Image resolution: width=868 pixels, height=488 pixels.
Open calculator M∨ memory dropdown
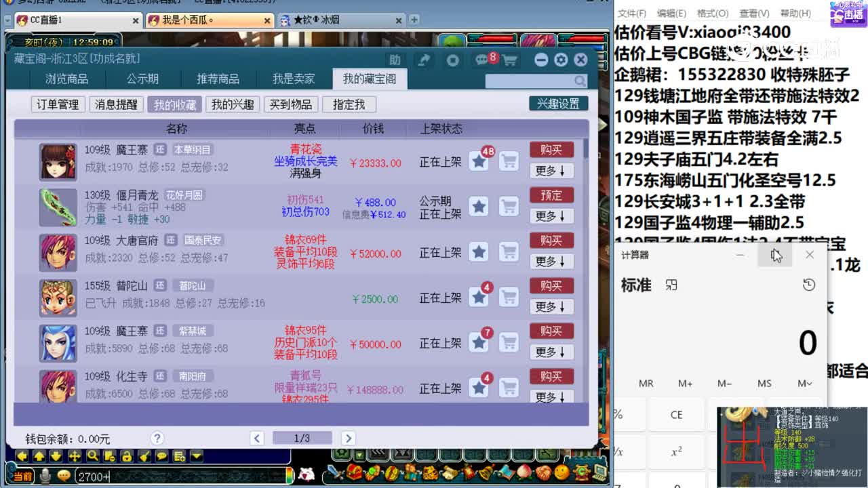tap(805, 384)
